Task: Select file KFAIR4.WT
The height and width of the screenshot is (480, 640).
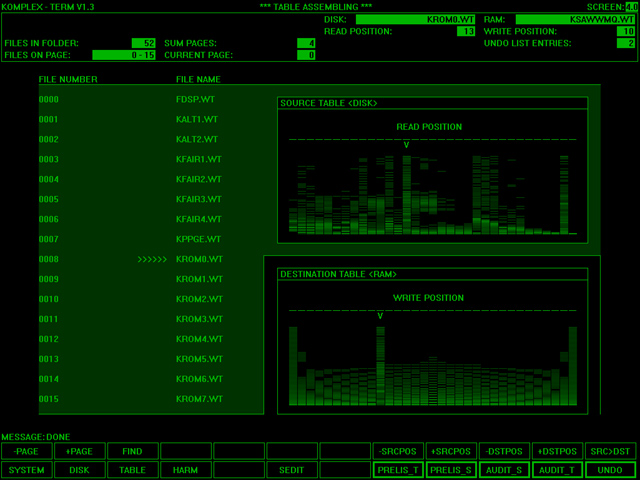Action: coord(199,220)
